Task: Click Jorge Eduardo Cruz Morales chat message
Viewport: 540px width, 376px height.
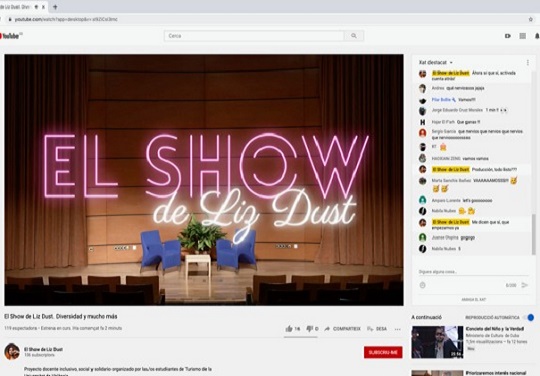Action: [x=470, y=110]
